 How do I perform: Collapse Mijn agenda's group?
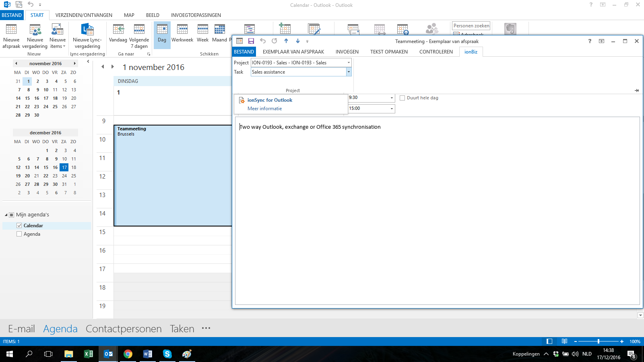pos(6,215)
